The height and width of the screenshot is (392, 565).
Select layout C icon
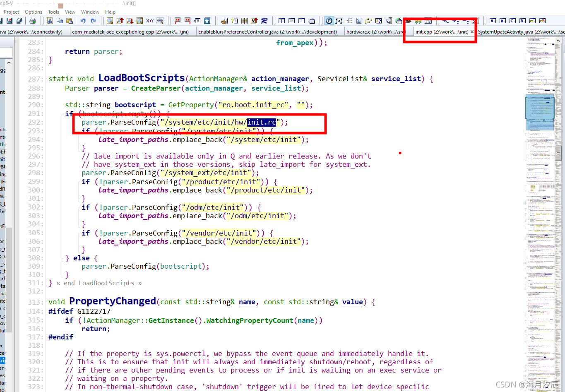coord(513,21)
